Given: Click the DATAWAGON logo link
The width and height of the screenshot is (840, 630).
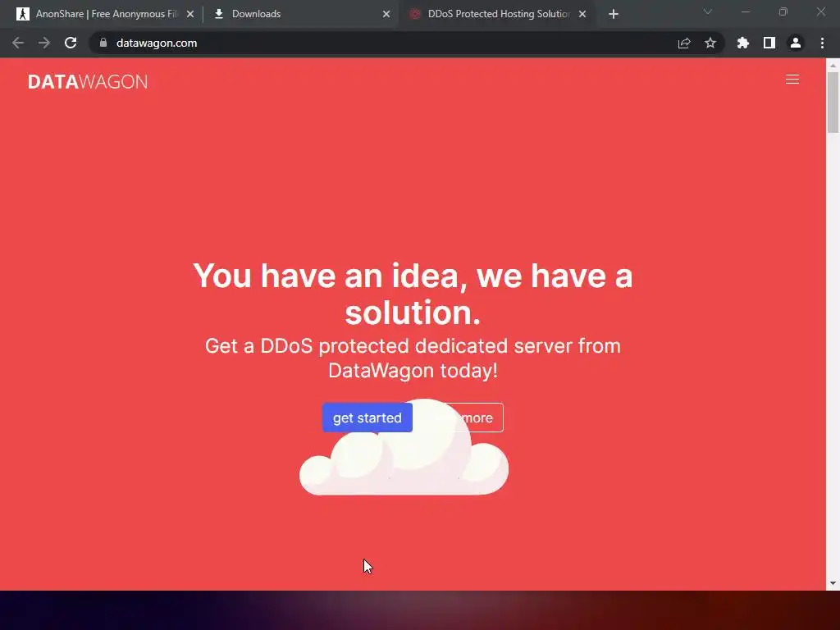Looking at the screenshot, I should pyautogui.click(x=88, y=81).
